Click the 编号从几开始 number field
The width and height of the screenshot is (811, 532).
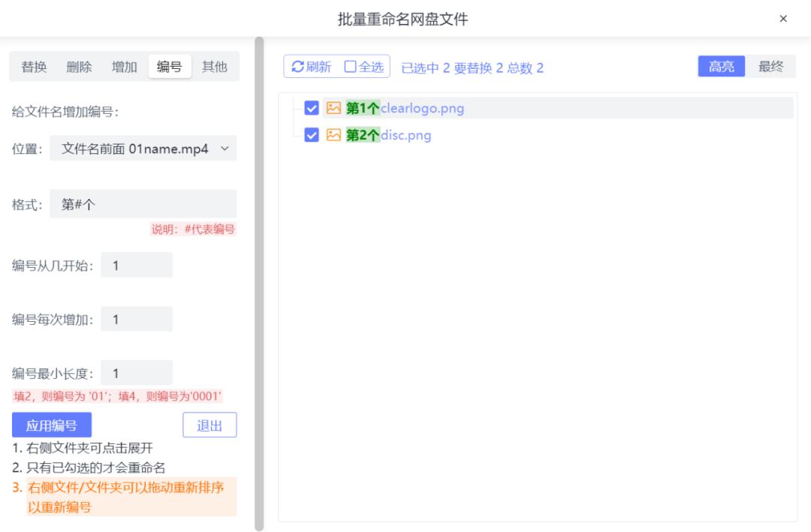[x=137, y=265]
